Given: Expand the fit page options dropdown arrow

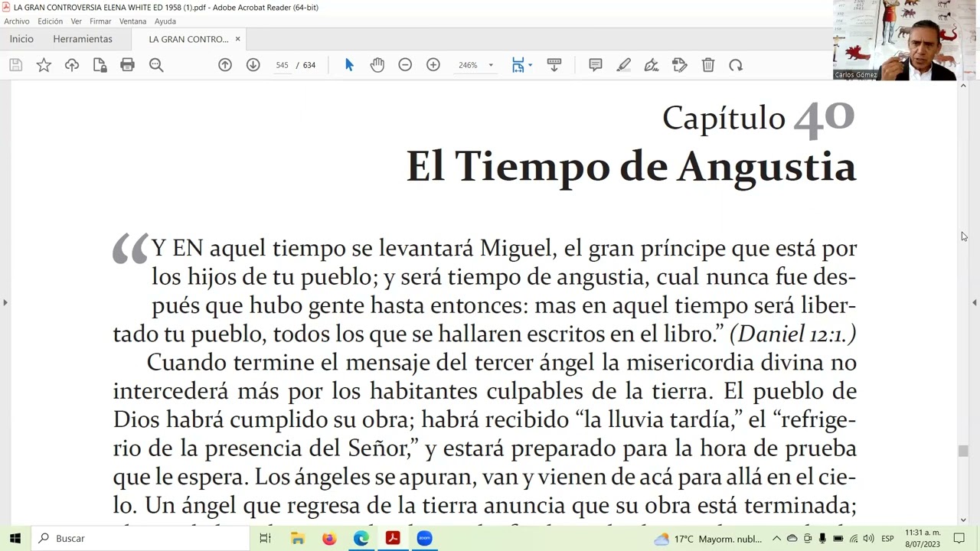Looking at the screenshot, I should [530, 65].
